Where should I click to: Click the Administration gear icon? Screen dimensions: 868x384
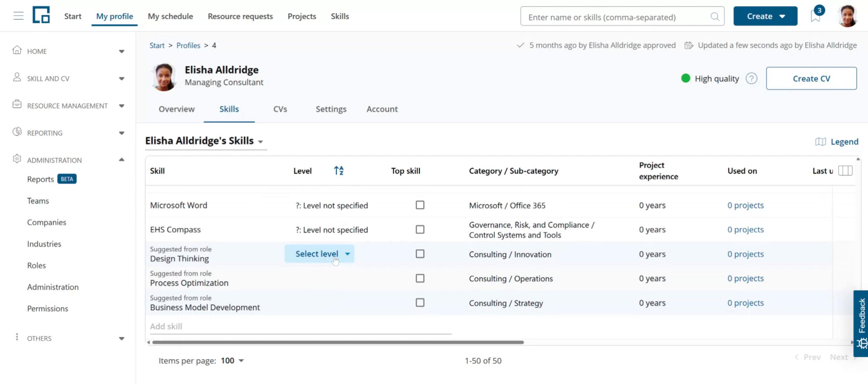[17, 159]
